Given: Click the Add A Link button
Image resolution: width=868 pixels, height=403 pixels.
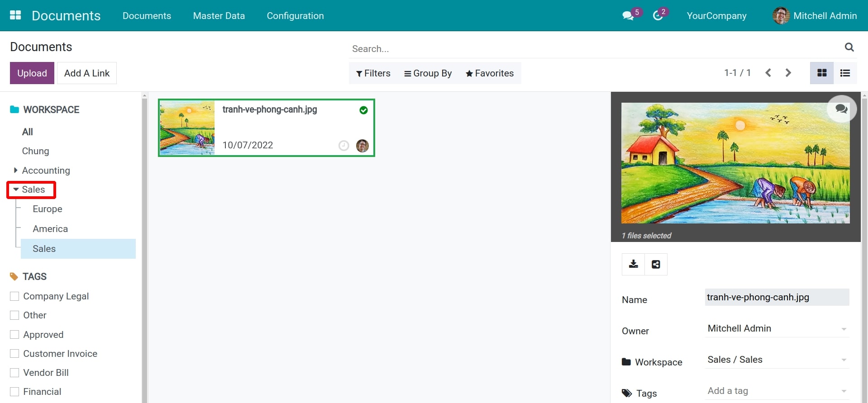Looking at the screenshot, I should click(87, 73).
